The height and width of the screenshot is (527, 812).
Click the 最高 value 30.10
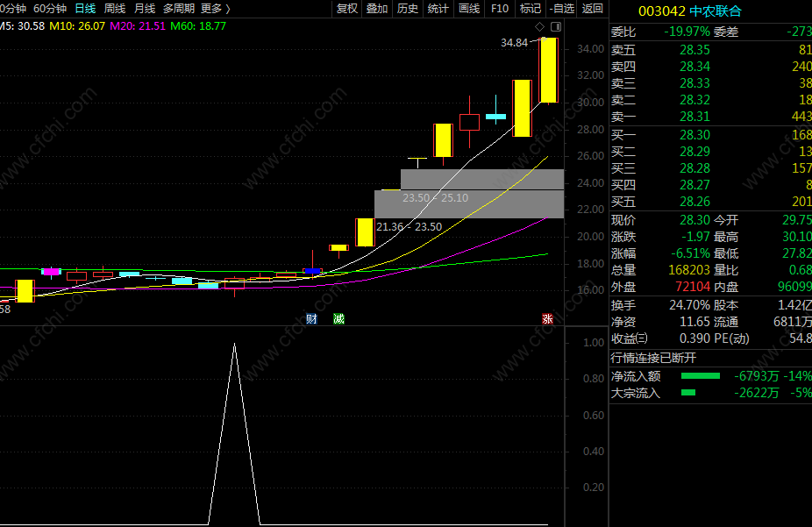click(x=797, y=237)
